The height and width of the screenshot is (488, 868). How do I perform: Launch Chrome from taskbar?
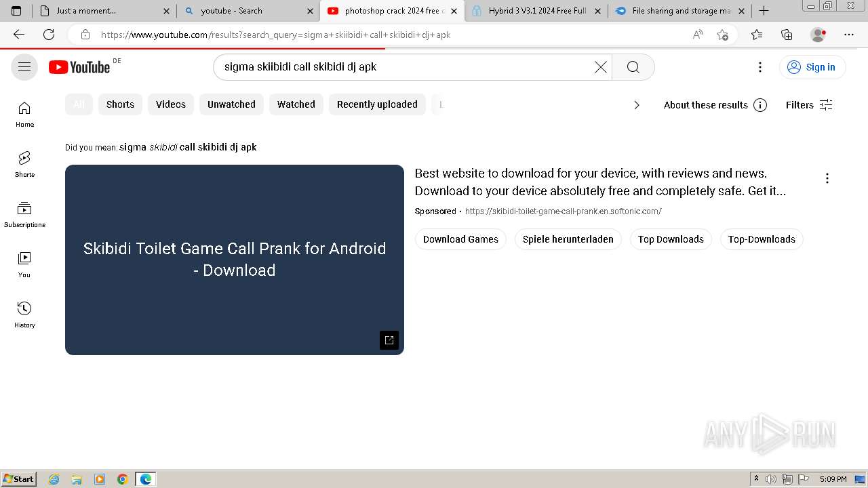(x=122, y=479)
